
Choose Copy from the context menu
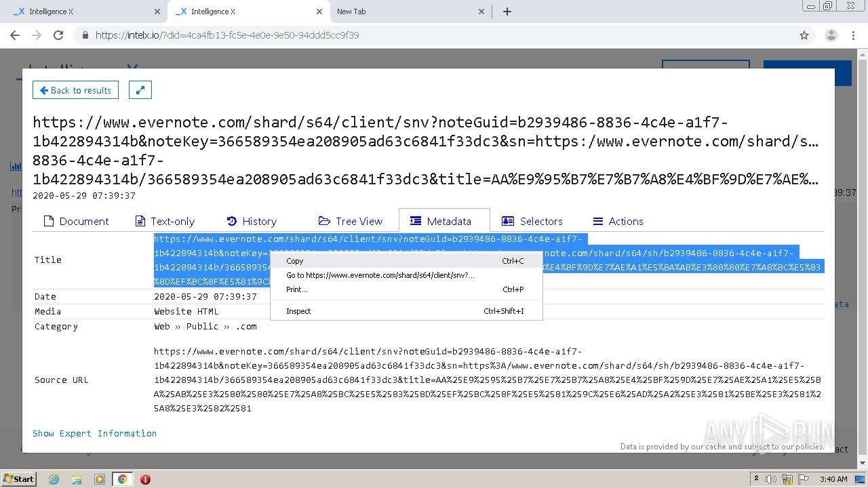(406, 261)
